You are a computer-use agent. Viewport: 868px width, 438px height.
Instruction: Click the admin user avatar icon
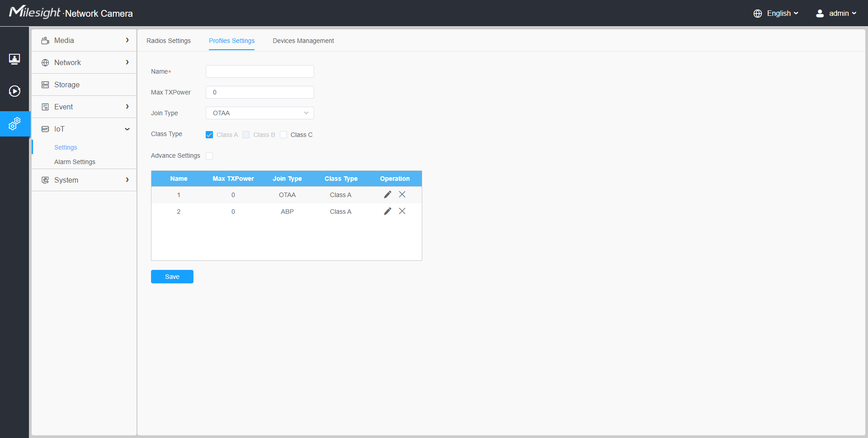820,13
